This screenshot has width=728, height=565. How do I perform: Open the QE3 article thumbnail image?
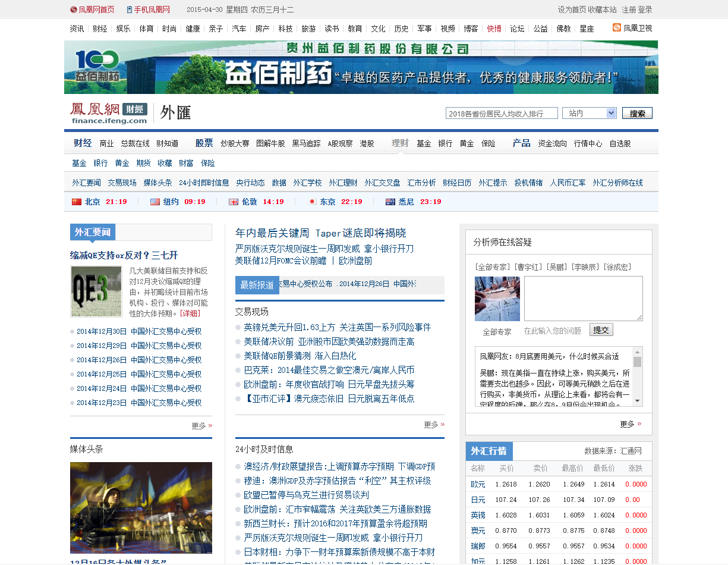pos(88,291)
